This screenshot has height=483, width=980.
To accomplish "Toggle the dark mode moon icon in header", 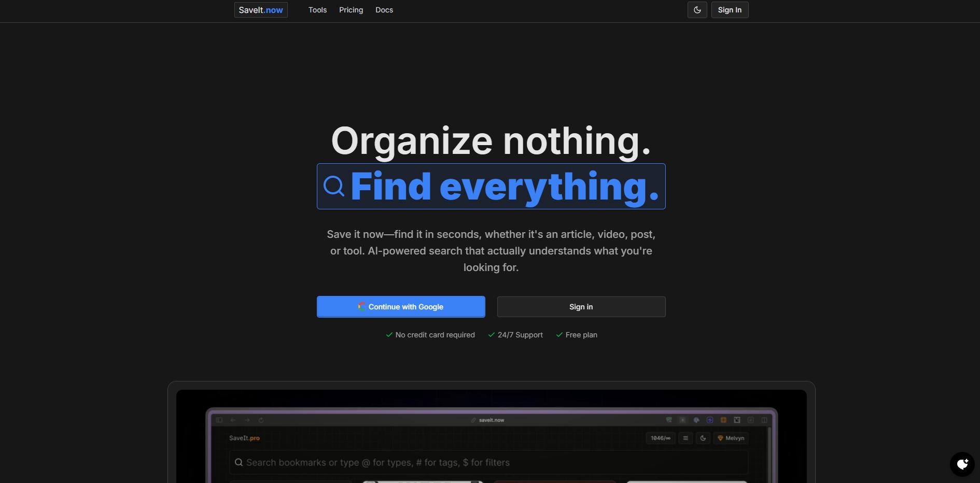I will pos(697,10).
